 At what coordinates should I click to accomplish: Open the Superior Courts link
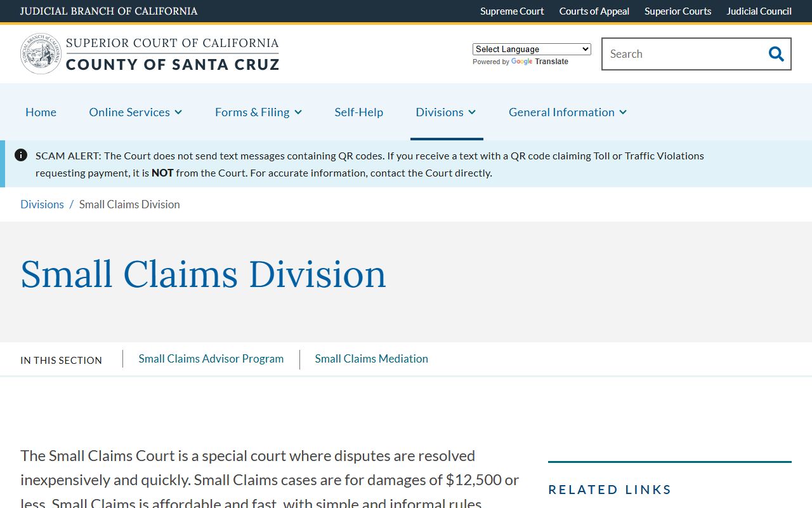[x=678, y=11]
